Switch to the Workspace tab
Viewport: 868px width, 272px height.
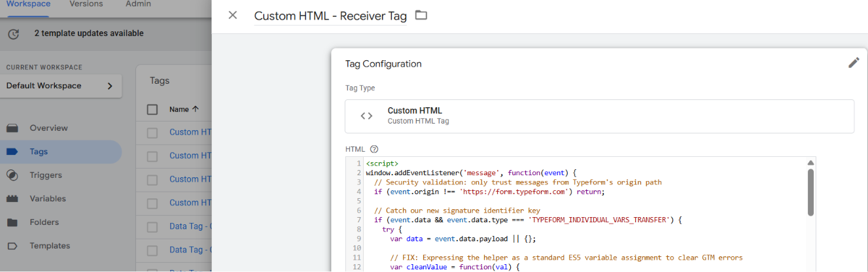click(x=28, y=4)
